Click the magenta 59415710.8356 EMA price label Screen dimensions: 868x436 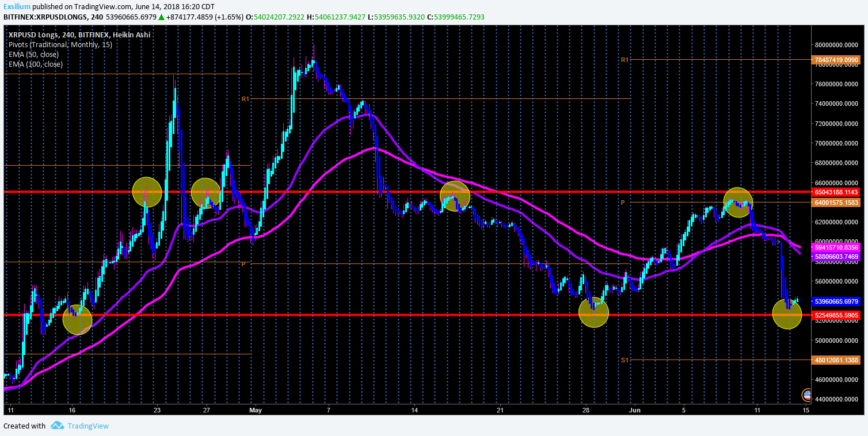click(836, 247)
